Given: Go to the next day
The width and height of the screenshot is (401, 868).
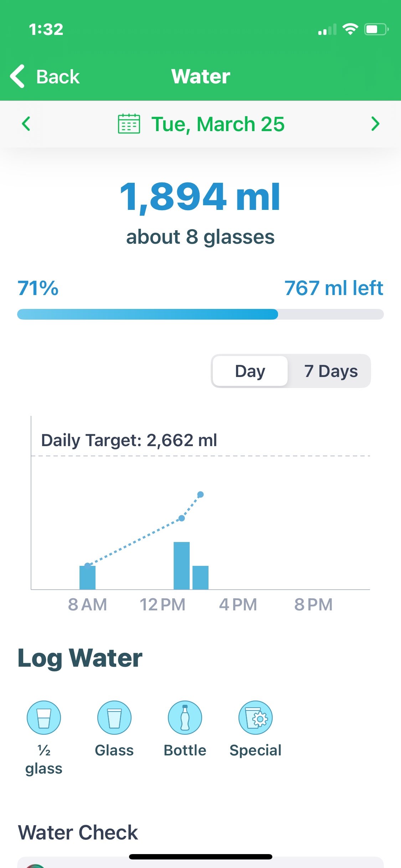Looking at the screenshot, I should point(375,124).
